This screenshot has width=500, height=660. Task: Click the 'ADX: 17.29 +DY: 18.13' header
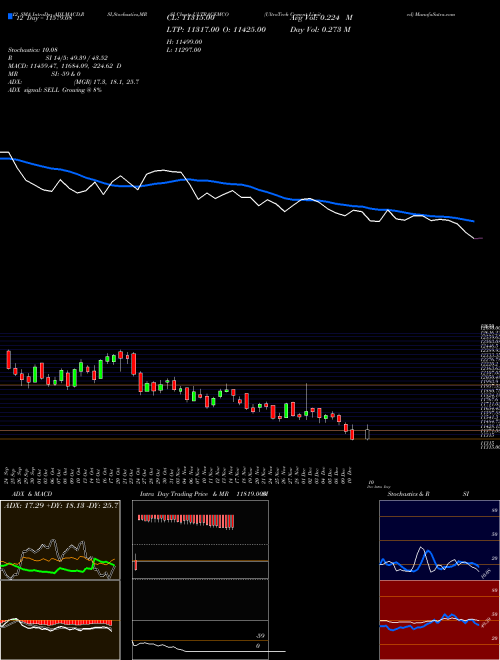coord(61,504)
